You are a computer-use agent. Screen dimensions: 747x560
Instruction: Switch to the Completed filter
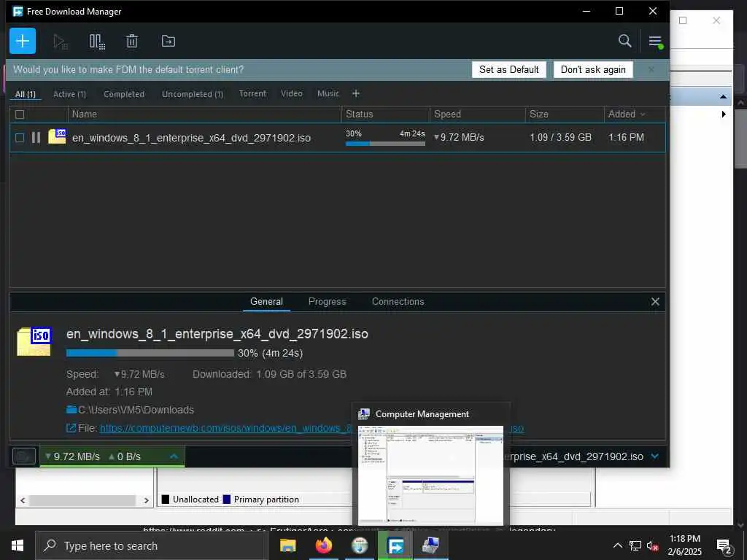pyautogui.click(x=124, y=94)
